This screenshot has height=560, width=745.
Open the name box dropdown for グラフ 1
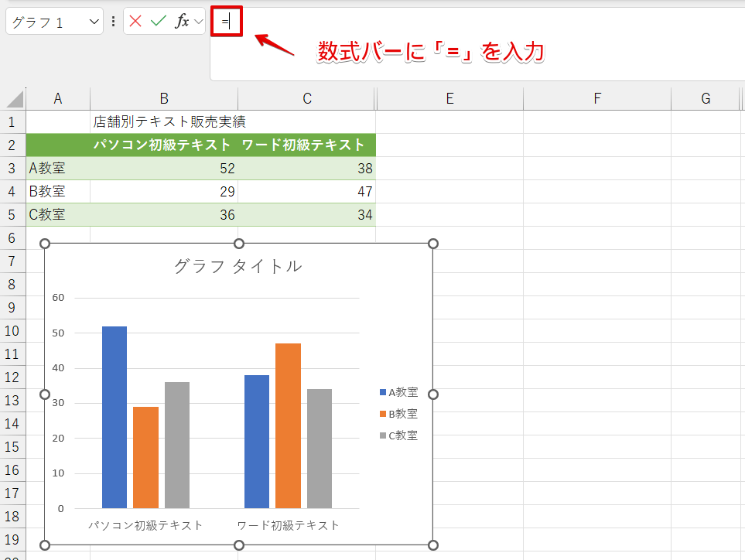click(x=95, y=22)
